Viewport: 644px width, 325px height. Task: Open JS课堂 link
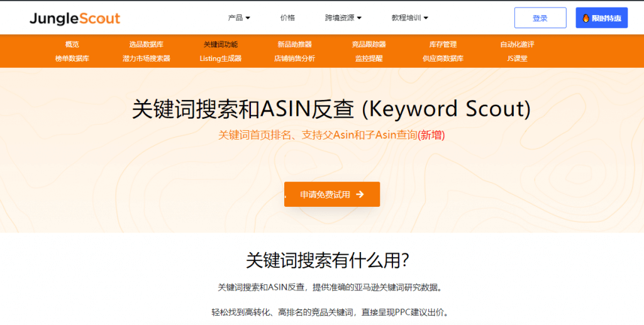click(x=517, y=58)
